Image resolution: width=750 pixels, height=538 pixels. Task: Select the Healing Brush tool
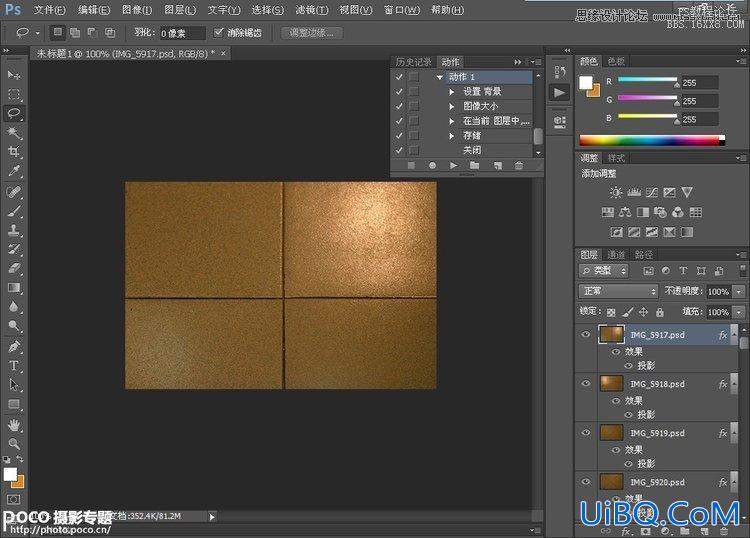pyautogui.click(x=14, y=192)
